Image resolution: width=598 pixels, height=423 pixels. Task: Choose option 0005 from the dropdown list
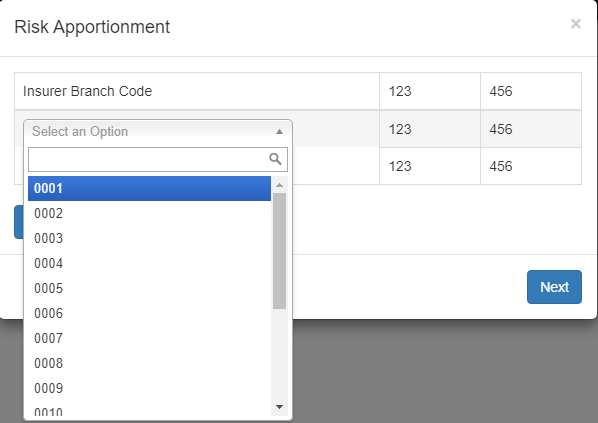[x=150, y=288]
